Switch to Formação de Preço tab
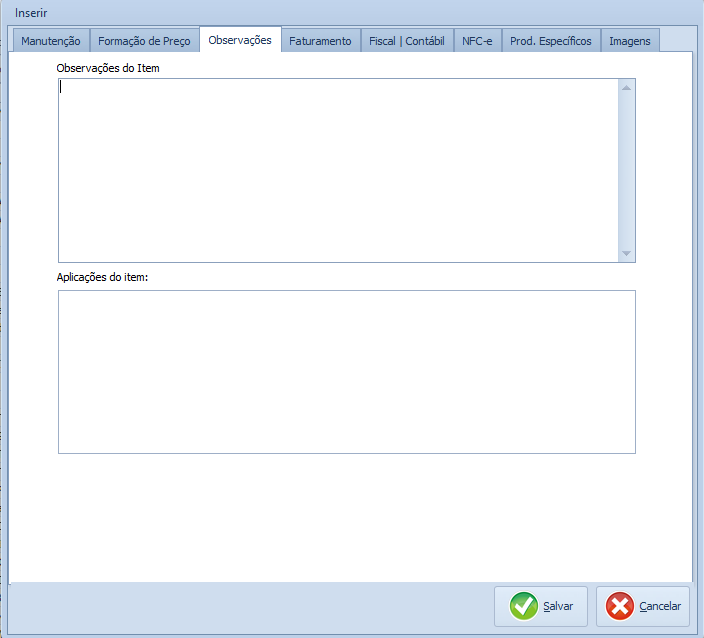Screen dimensions: 704x638 (144, 41)
